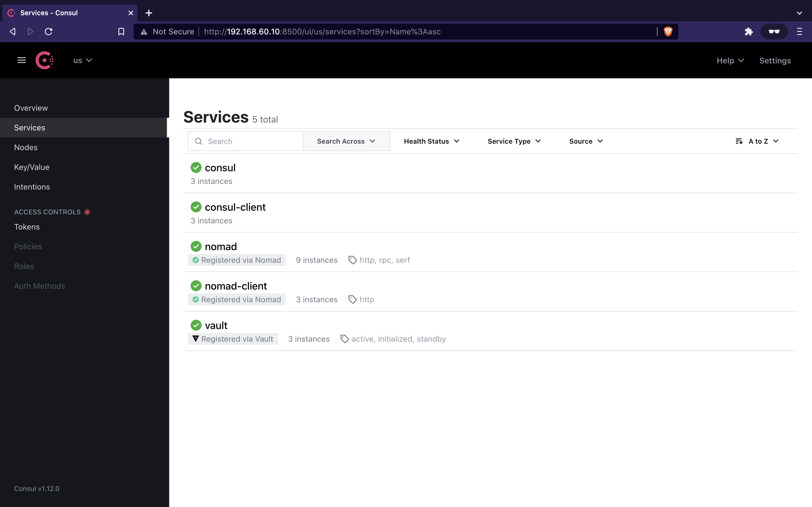Open the datacenter selector labeled us
This screenshot has width=812, height=507.
pos(82,60)
